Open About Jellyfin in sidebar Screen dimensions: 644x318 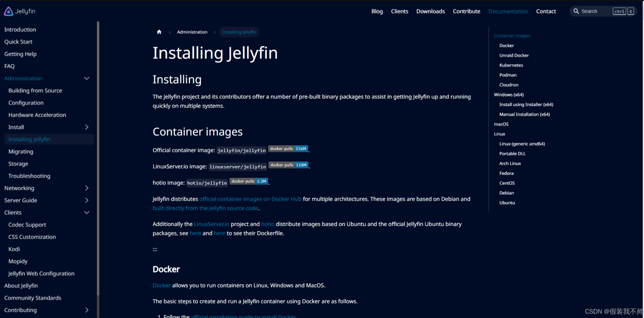coord(21,285)
